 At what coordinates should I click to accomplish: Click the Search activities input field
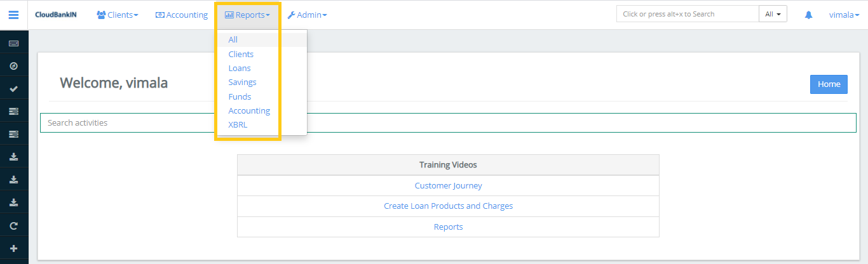click(x=448, y=122)
